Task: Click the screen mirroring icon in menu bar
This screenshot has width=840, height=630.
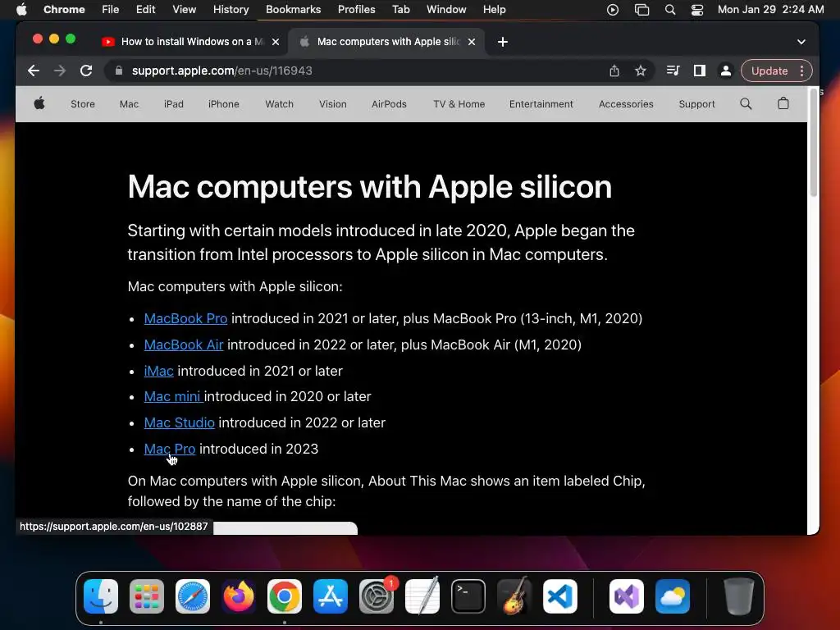Action: [641, 10]
